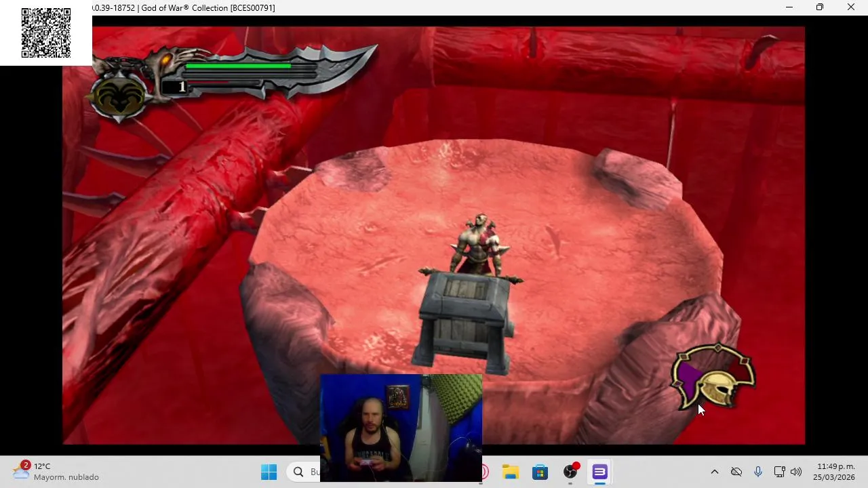The image size is (868, 488).
Task: Click the cloud sync-off tray icon
Action: click(736, 472)
